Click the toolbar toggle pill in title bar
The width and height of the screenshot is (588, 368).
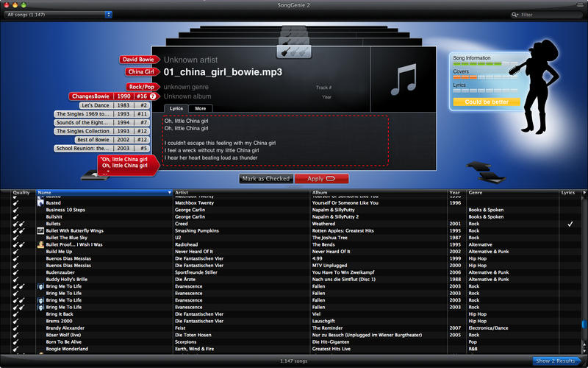(x=581, y=4)
